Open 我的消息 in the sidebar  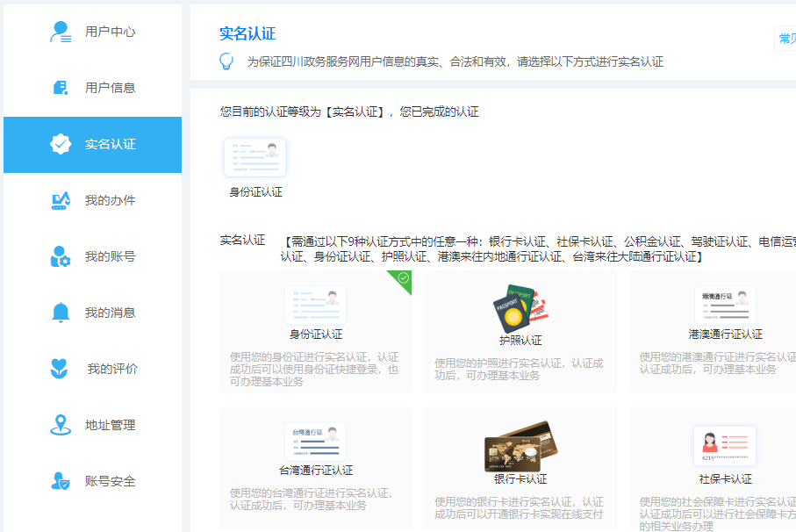pyautogui.click(x=110, y=313)
